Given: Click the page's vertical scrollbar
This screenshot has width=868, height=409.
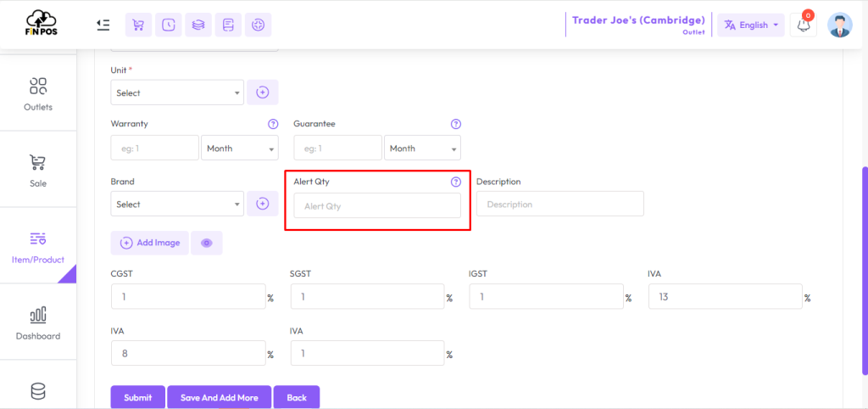Looking at the screenshot, I should click(865, 271).
